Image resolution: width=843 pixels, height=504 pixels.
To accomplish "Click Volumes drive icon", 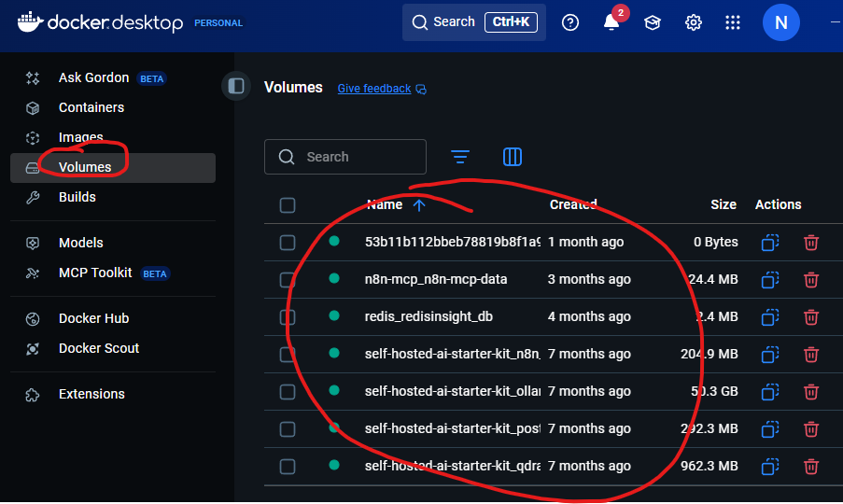I will (33, 168).
